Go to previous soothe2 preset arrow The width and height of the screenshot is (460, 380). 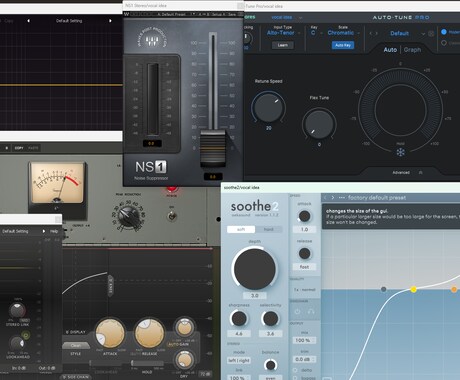tap(326, 198)
